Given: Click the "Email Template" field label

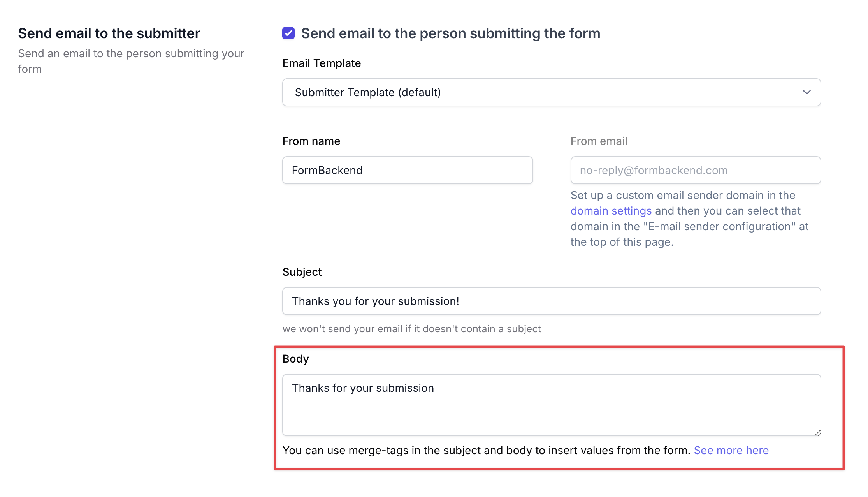Looking at the screenshot, I should 322,63.
